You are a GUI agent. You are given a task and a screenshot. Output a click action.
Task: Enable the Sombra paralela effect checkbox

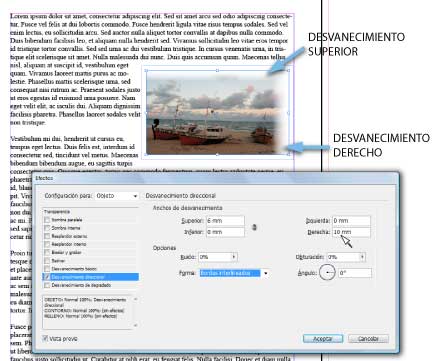(47, 220)
